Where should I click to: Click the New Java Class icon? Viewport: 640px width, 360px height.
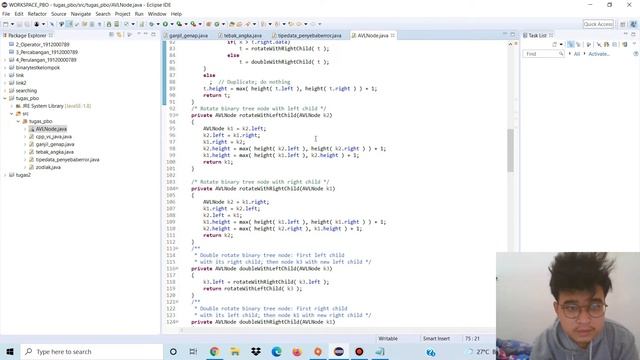click(217, 24)
